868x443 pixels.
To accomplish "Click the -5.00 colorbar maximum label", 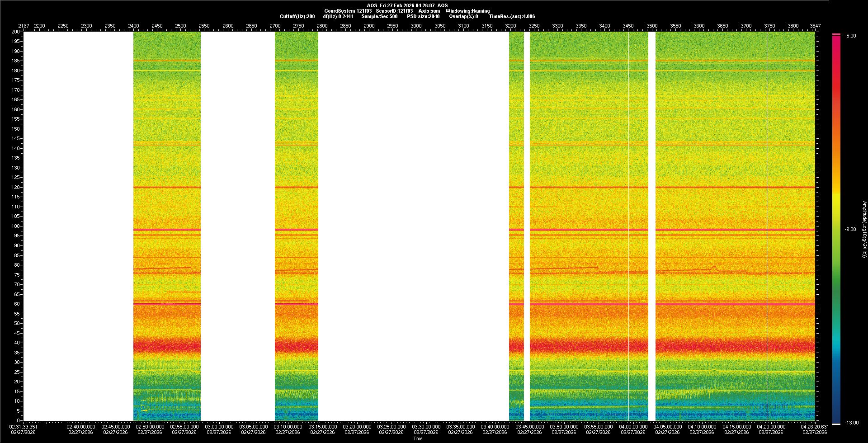I will click(850, 36).
